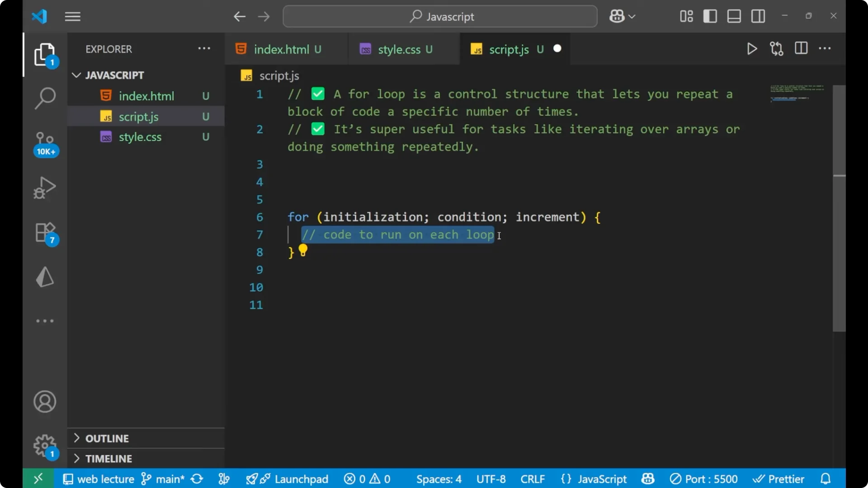The width and height of the screenshot is (868, 488).
Task: Open the hamburger menu
Action: pyautogui.click(x=72, y=16)
